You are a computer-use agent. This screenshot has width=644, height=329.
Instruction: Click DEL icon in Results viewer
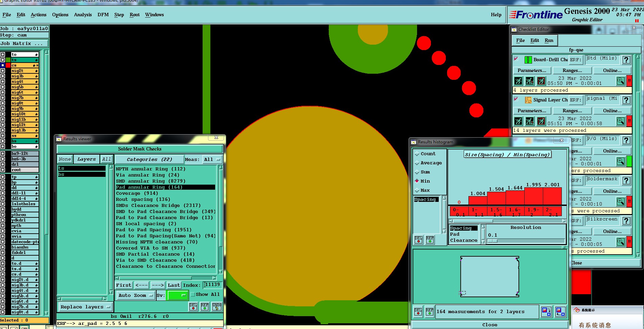[x=193, y=306]
